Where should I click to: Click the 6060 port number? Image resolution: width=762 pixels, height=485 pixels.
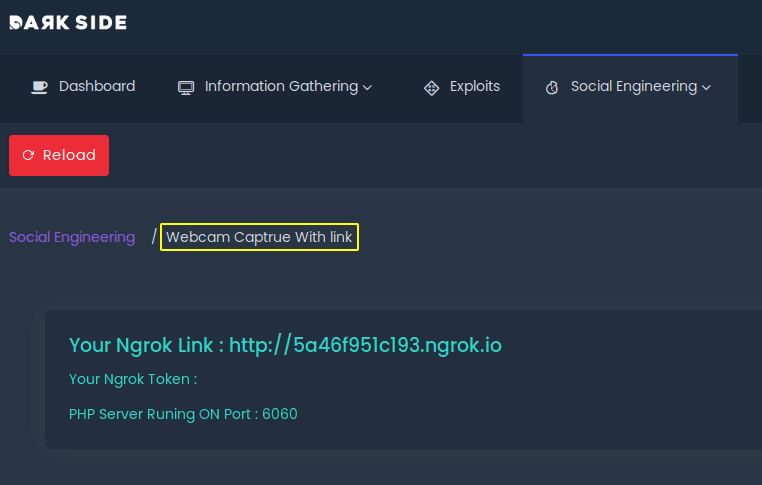pos(280,414)
